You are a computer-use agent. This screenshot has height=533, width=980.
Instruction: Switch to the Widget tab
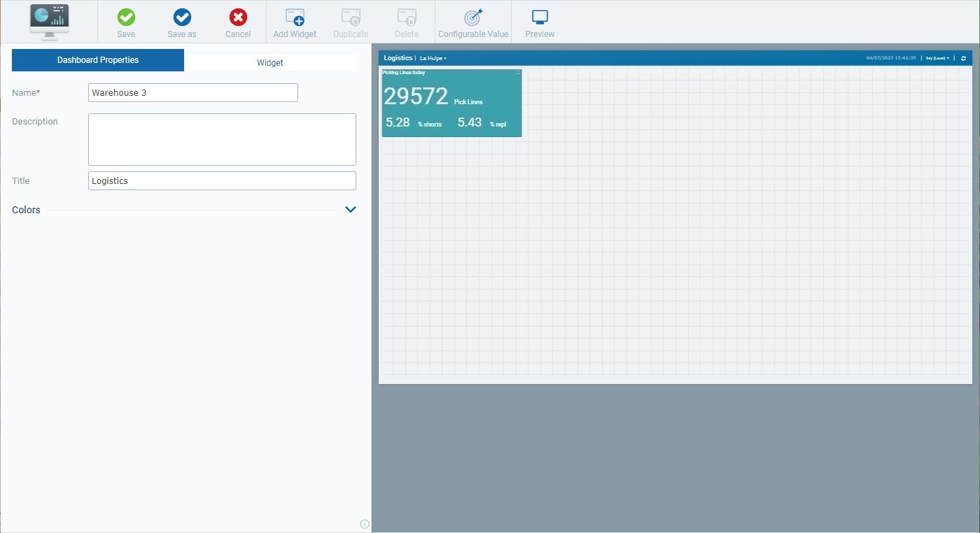[x=270, y=62]
